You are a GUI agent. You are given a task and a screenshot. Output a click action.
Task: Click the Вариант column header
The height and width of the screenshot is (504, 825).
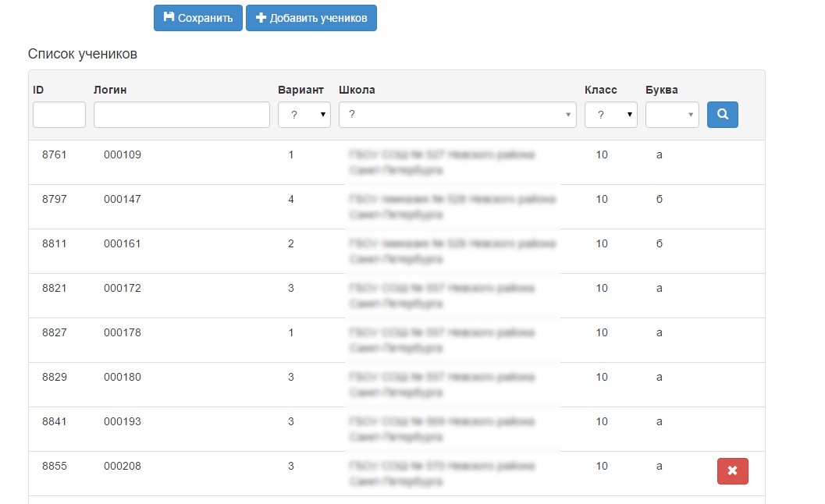coord(300,90)
